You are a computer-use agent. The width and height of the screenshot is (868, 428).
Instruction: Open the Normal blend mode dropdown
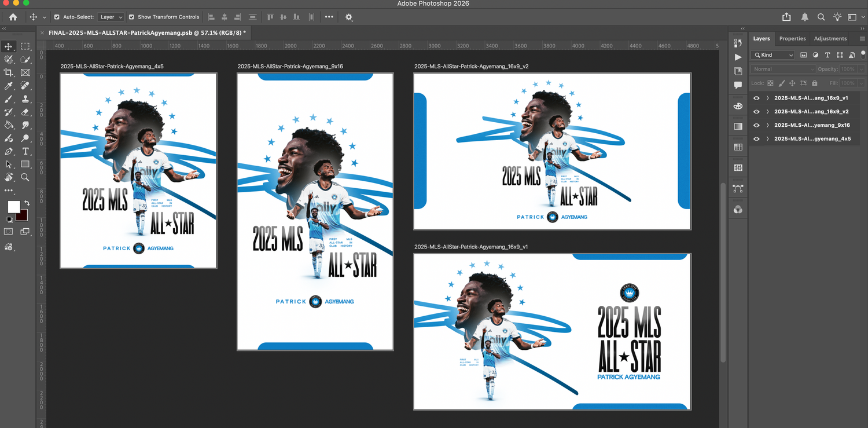coord(783,69)
